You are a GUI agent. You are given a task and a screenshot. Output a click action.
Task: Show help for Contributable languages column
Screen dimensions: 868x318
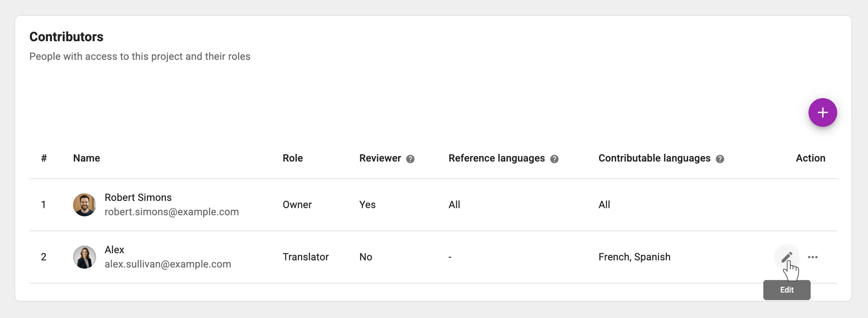(x=720, y=159)
